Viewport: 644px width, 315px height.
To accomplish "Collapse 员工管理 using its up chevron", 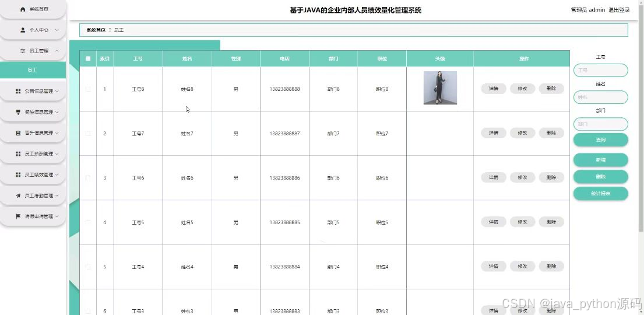I will 57,51.
